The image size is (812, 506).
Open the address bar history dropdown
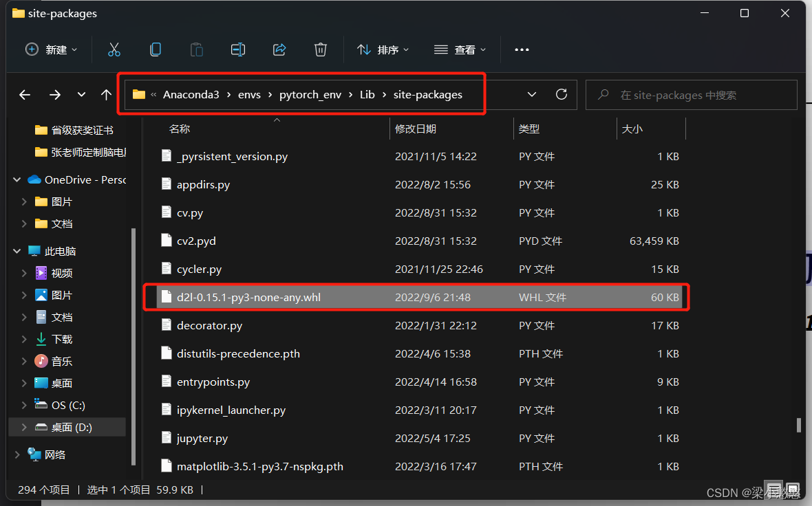pos(532,95)
